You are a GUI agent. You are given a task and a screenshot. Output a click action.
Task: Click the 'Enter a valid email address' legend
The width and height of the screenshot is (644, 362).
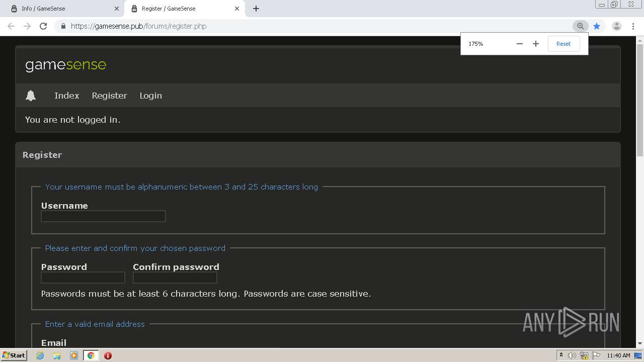[x=95, y=324]
